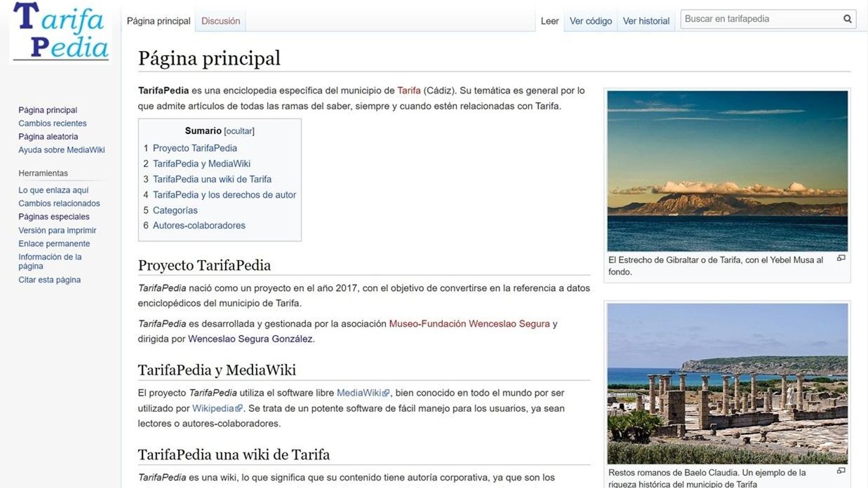Screen dimensions: 868x488
Task: Click the search magnifying glass icon
Action: tap(847, 18)
